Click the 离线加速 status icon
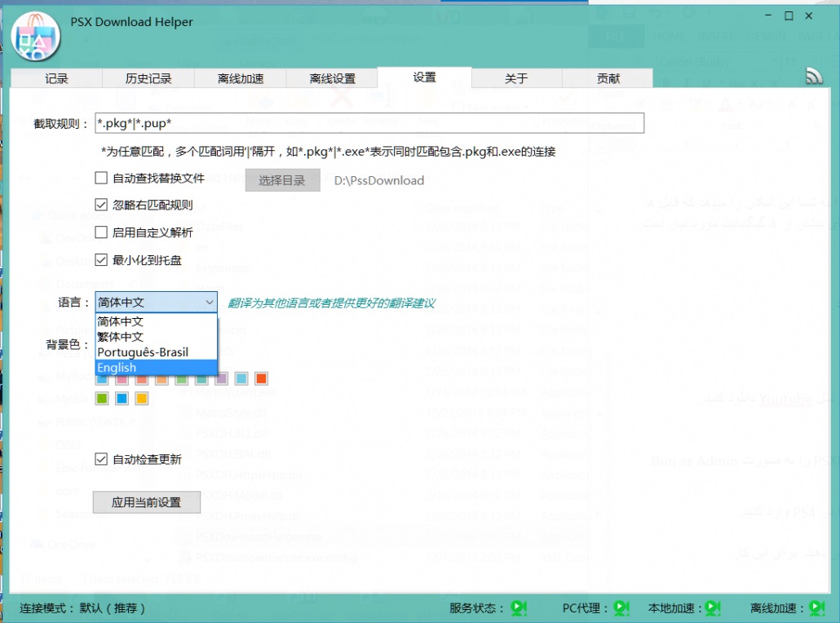Screen dimensions: 840x623 [x=815, y=608]
